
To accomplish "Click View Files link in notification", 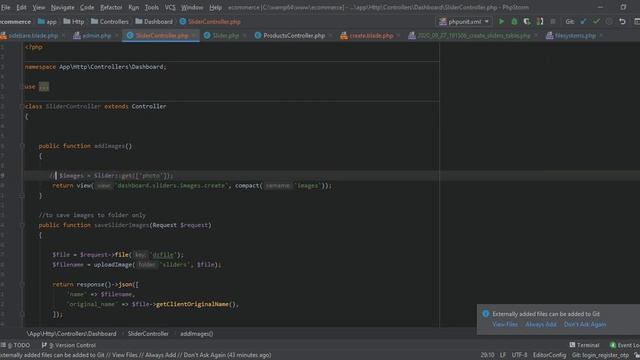I will pos(505,324).
